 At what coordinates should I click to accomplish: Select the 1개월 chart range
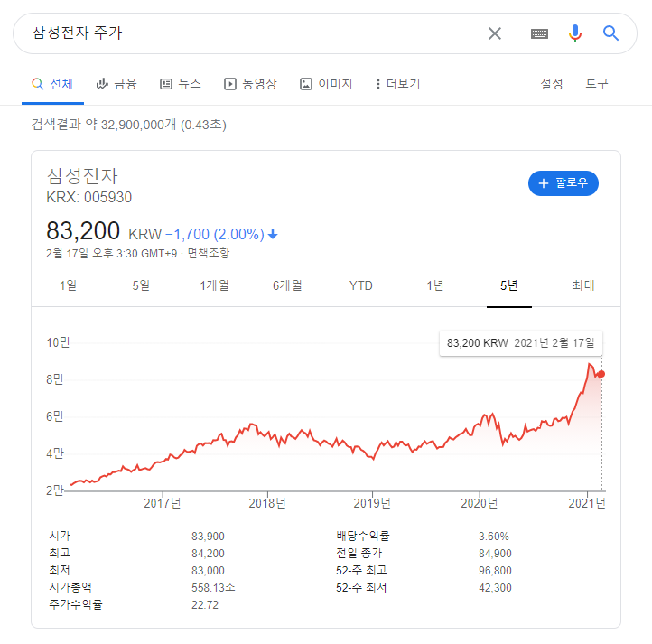[x=215, y=285]
